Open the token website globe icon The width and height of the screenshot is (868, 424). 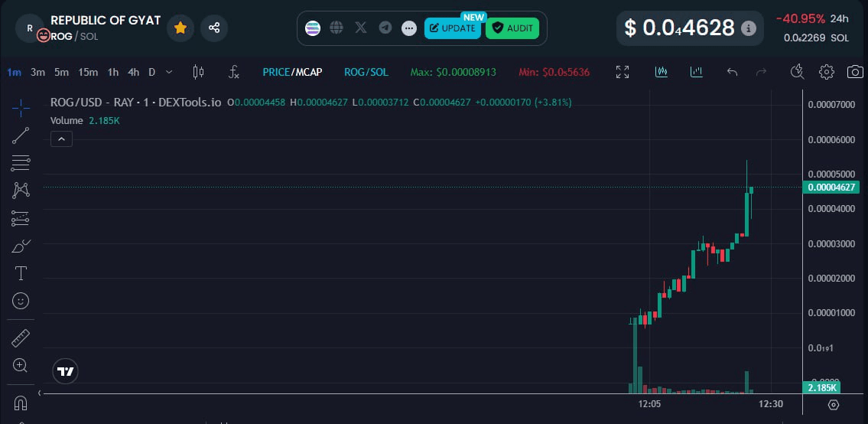click(336, 28)
